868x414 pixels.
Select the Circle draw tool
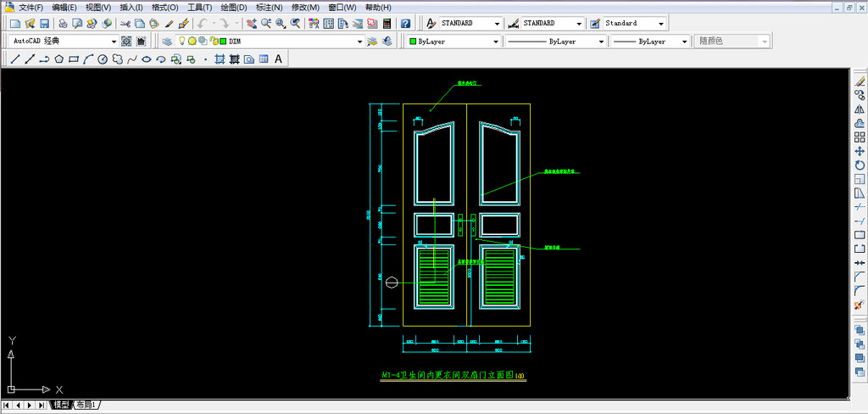click(103, 59)
